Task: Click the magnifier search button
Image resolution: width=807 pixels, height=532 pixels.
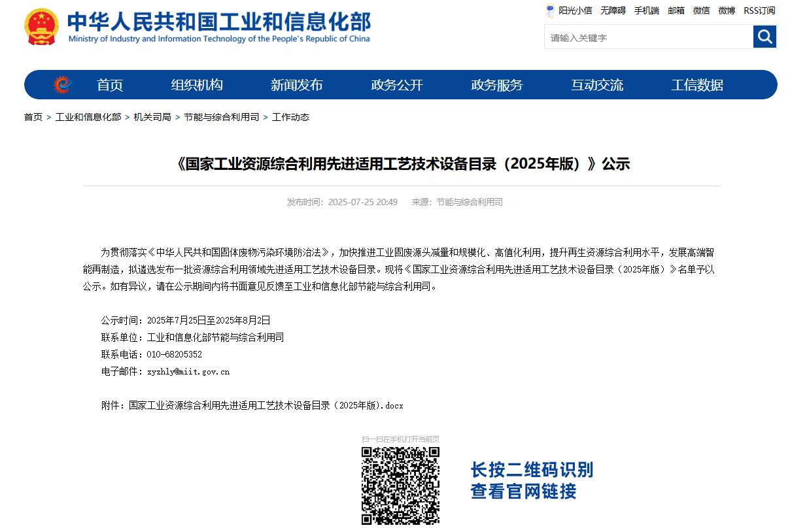Action: pyautogui.click(x=764, y=37)
